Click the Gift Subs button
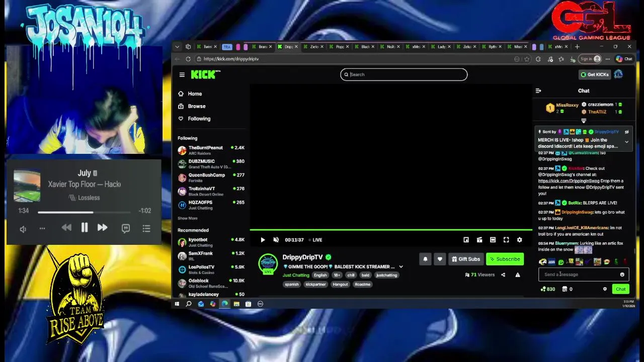 click(465, 259)
